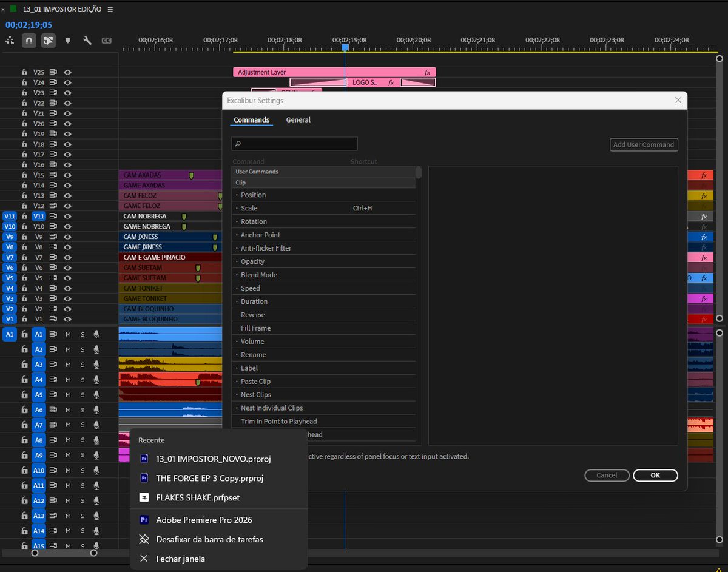728x572 pixels.
Task: Click Cancel in Excalibur Settings
Action: (607, 475)
